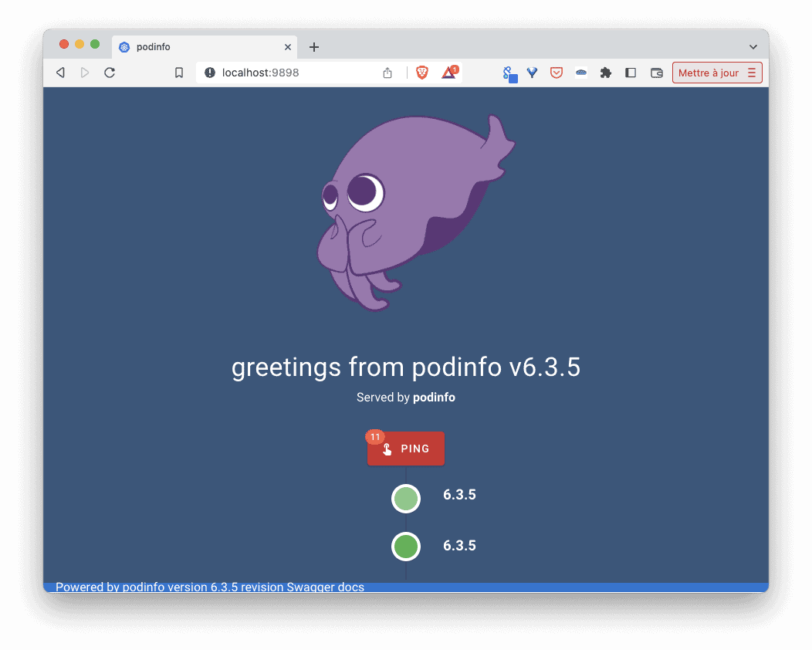Click the share icon in the address bar
Image resolution: width=812 pixels, height=650 pixels.
click(387, 73)
